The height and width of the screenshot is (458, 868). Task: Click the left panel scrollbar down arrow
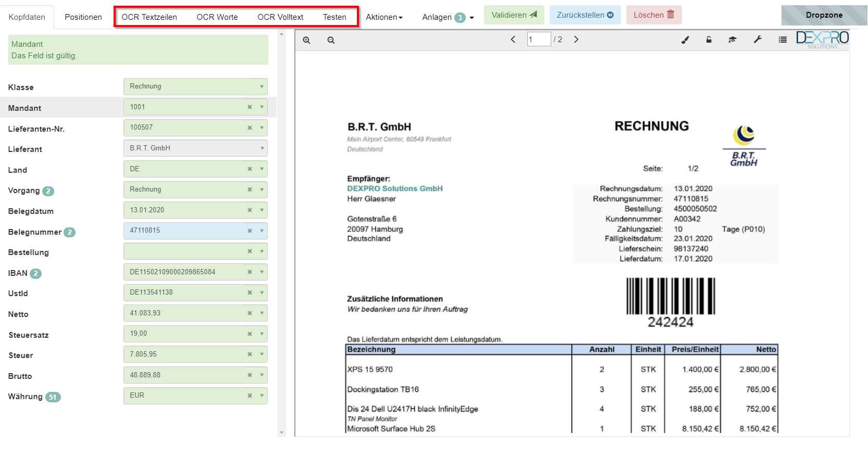(282, 433)
